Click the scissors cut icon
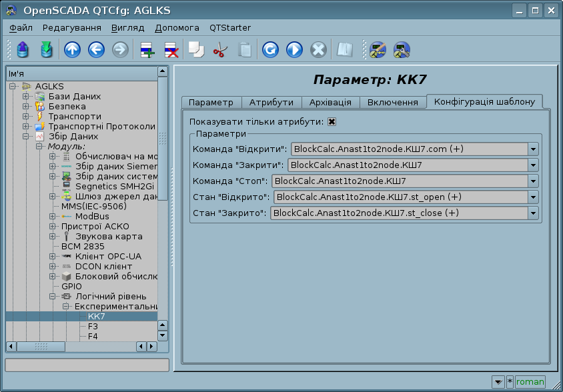The image size is (563, 392). tap(220, 49)
